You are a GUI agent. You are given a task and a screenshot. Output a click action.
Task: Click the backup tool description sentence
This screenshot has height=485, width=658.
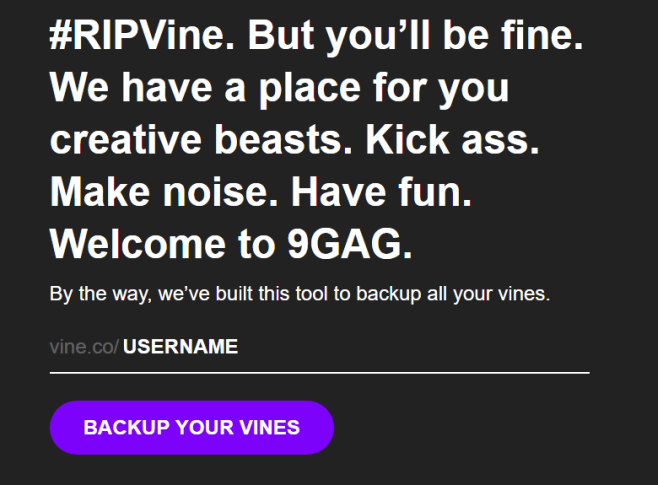(x=300, y=294)
